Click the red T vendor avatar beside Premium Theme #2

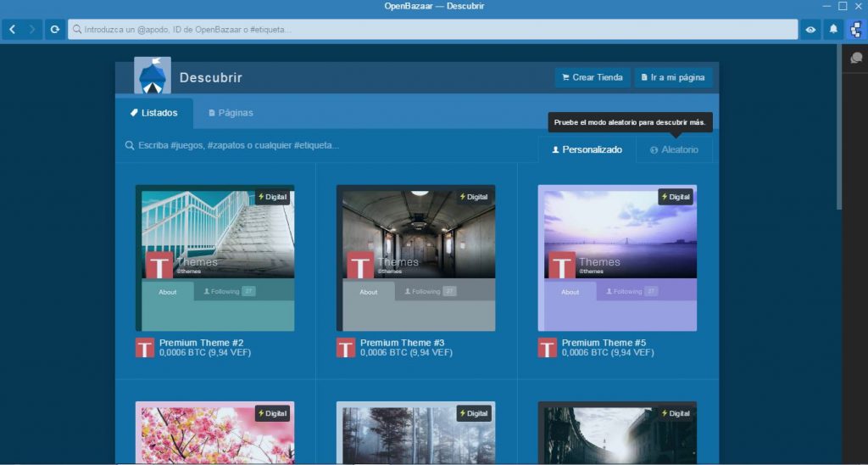pos(145,348)
